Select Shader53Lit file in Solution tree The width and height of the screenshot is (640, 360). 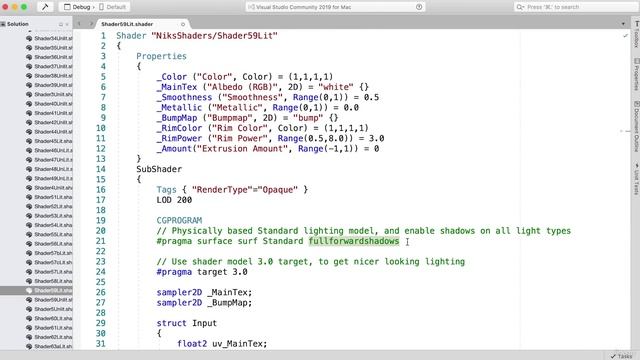point(49,216)
